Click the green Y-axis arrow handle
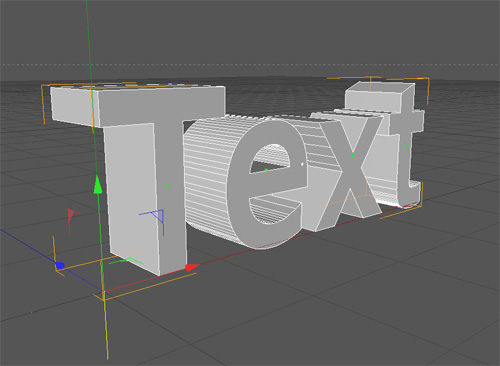The image size is (500, 366). (98, 185)
